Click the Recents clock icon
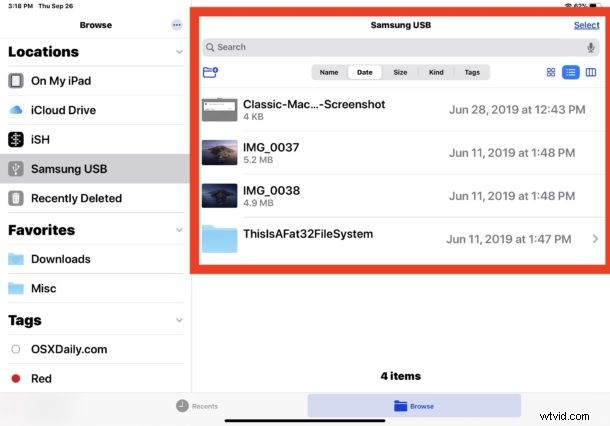 click(x=182, y=406)
